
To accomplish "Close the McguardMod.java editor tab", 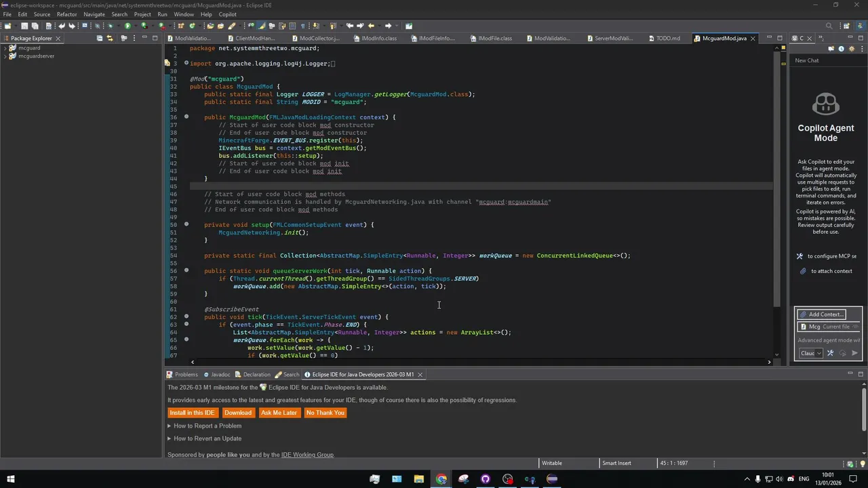I will (x=753, y=39).
